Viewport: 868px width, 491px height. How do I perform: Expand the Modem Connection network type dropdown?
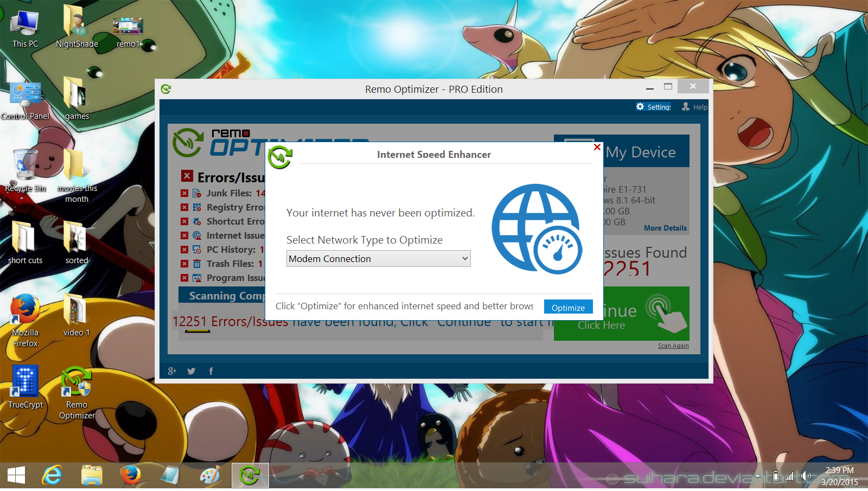pos(378,259)
